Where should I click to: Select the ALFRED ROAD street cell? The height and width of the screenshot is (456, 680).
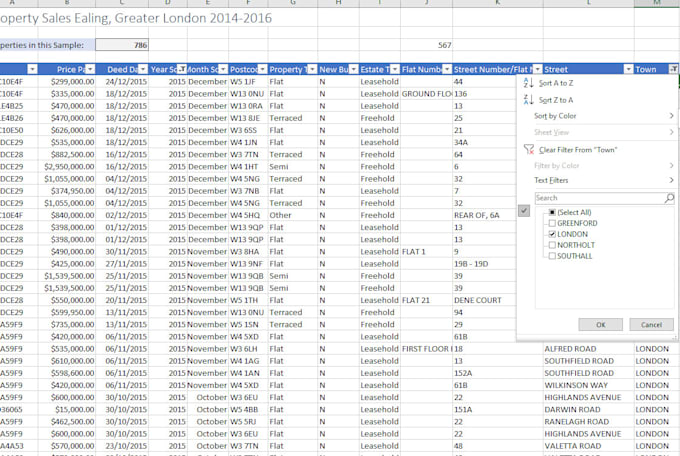pos(588,349)
